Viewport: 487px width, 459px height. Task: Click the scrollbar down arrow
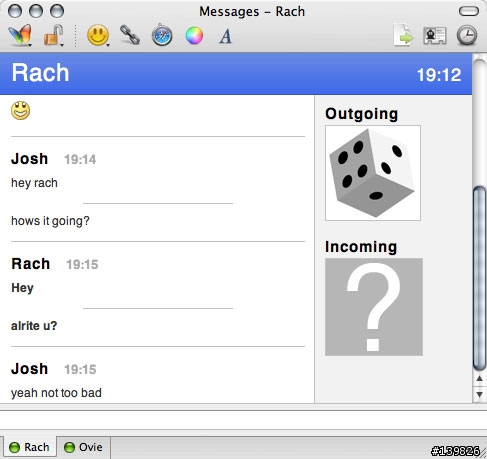tap(480, 394)
